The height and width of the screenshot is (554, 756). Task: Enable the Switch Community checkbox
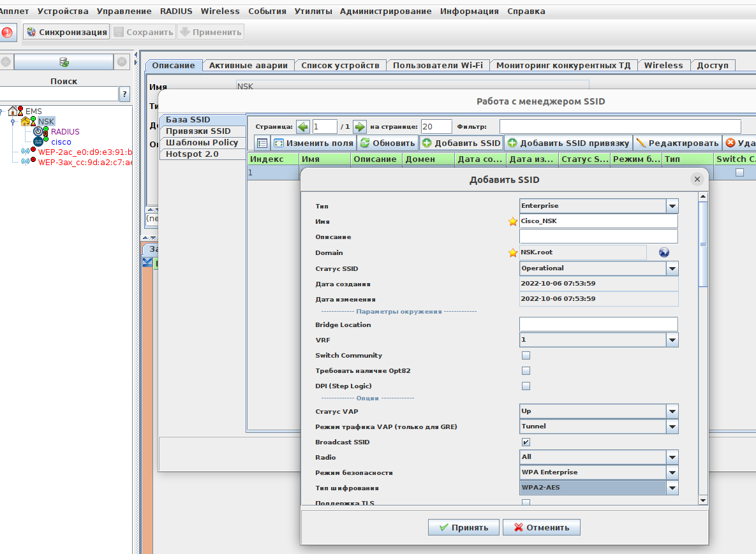point(526,356)
